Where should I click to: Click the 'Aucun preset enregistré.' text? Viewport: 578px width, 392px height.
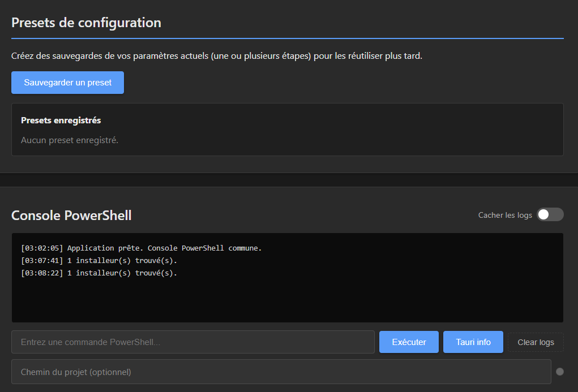(70, 140)
